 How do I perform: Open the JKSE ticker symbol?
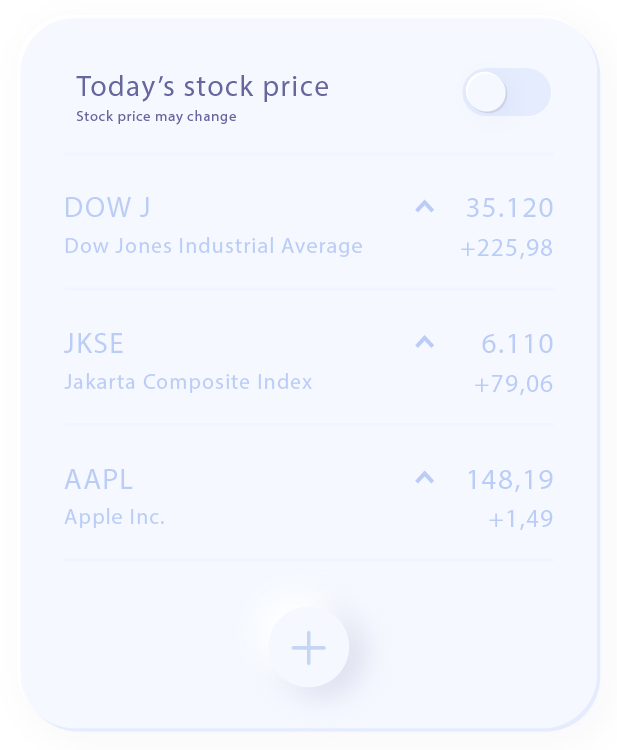[94, 344]
